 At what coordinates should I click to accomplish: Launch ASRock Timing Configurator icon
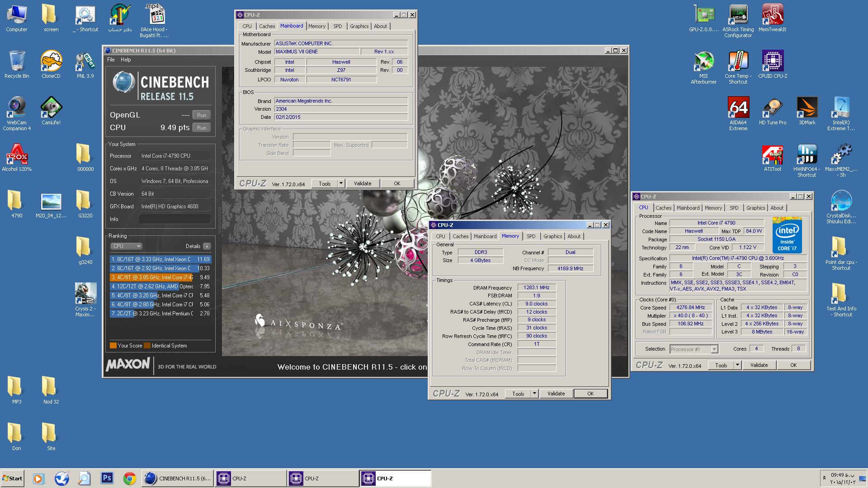click(x=738, y=21)
